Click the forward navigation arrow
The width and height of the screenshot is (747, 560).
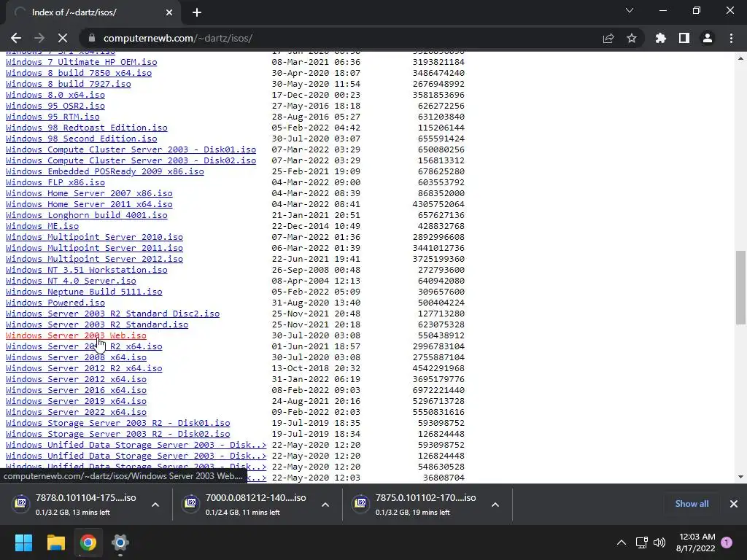pyautogui.click(x=39, y=38)
